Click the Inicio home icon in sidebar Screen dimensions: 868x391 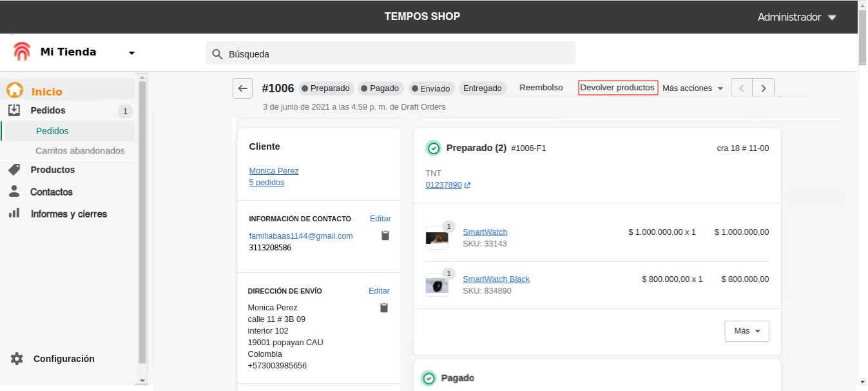(x=15, y=91)
